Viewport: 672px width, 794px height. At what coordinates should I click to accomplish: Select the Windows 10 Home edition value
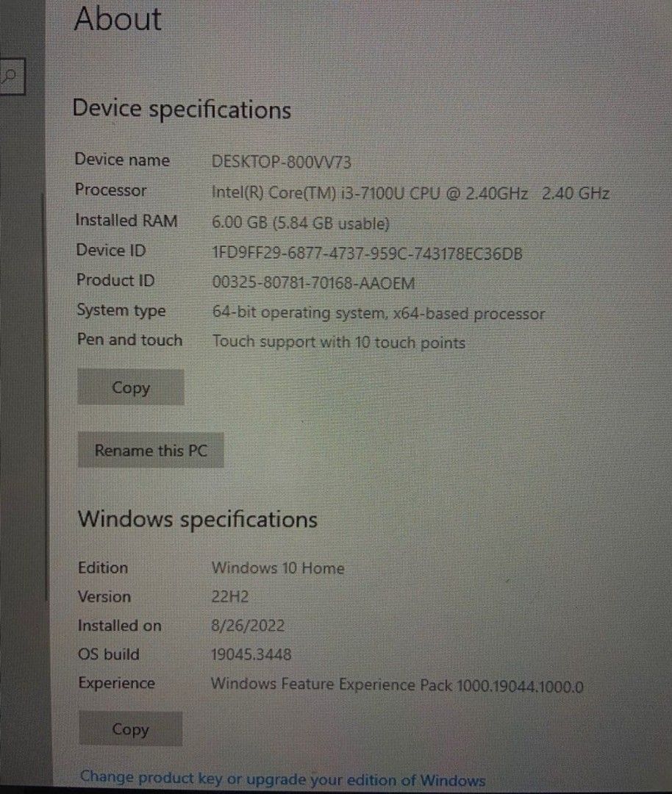278,568
